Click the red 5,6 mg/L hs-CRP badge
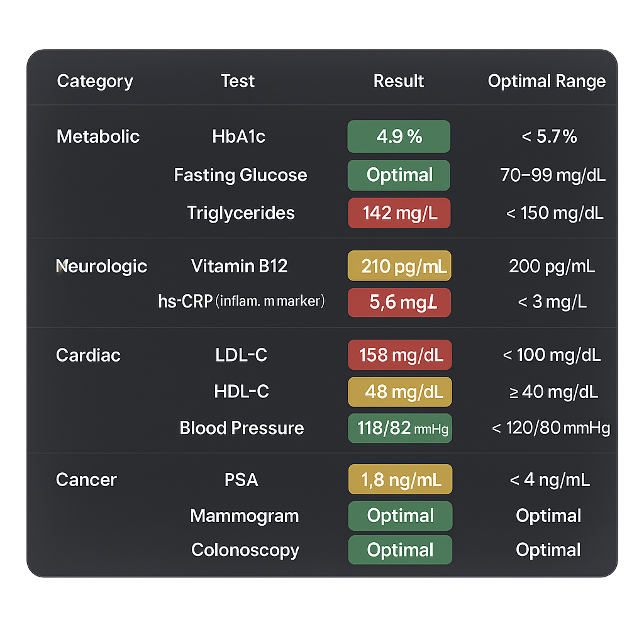Viewport: 644px width, 644px height. [399, 303]
